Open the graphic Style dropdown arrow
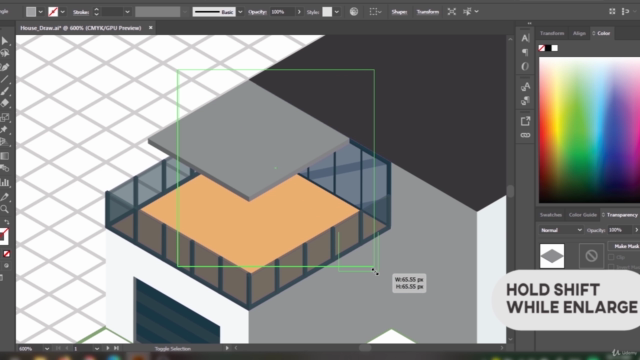 [337, 12]
